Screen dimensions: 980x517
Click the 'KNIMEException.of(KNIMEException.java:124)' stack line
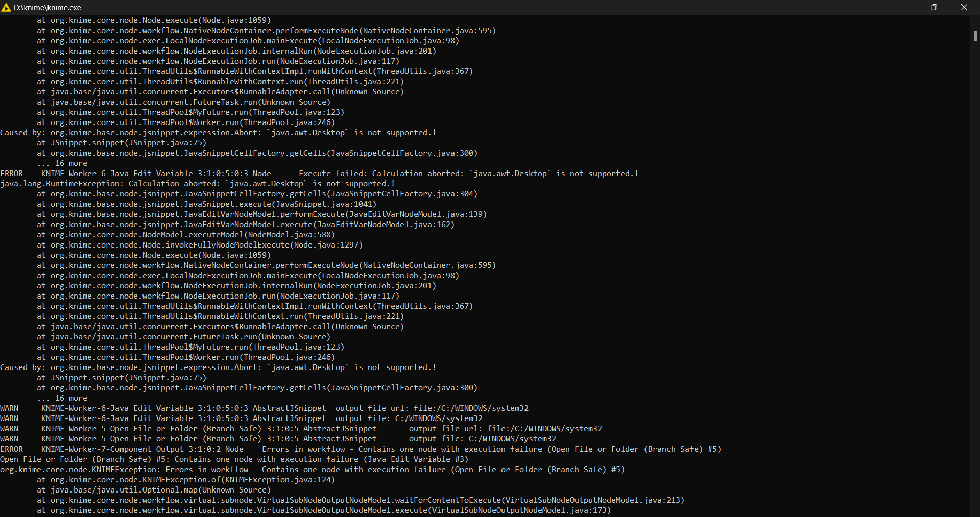click(186, 480)
